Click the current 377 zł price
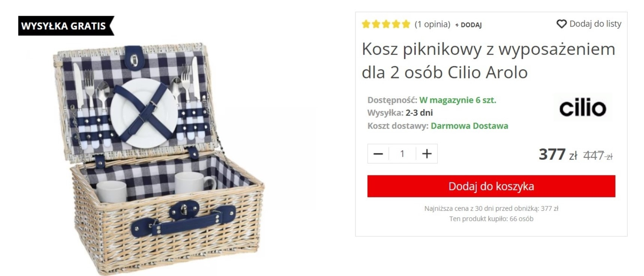The width and height of the screenshot is (644, 276). (558, 154)
